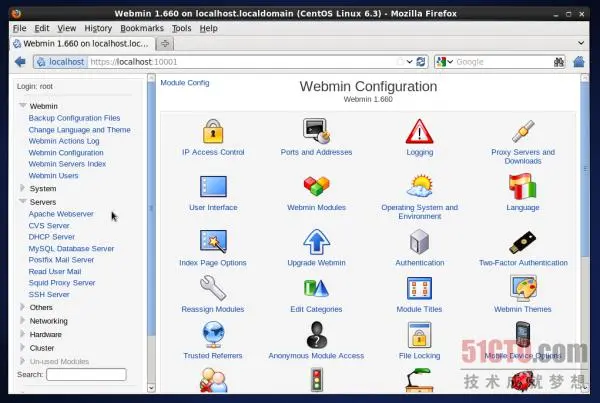Open a new tab with plus button

165,44
